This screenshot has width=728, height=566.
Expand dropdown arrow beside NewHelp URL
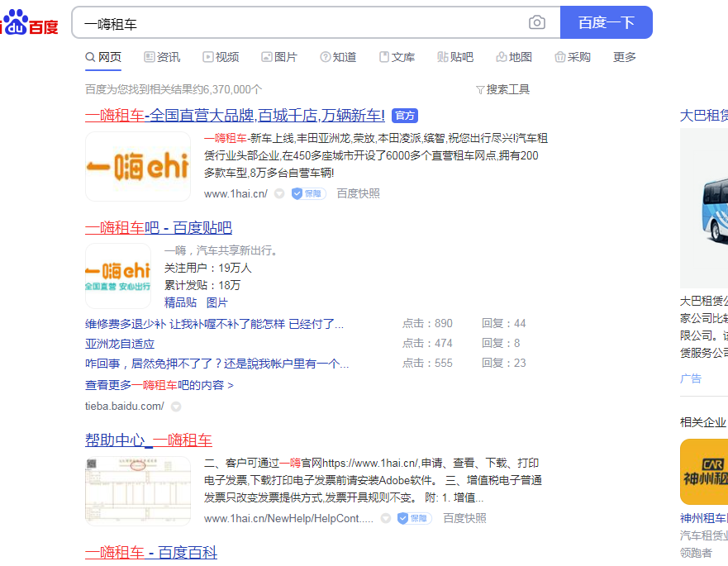click(385, 518)
